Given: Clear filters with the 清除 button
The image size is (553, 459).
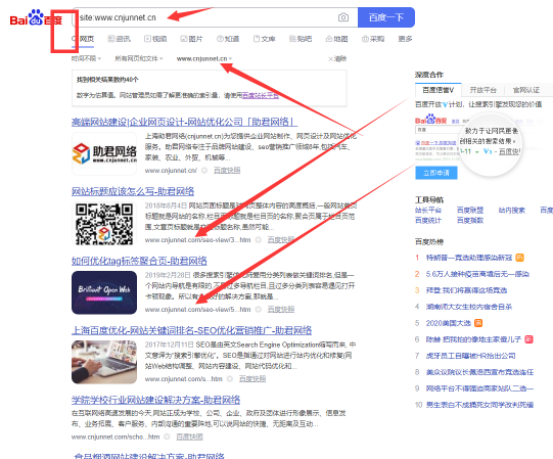Looking at the screenshot, I should [338, 59].
